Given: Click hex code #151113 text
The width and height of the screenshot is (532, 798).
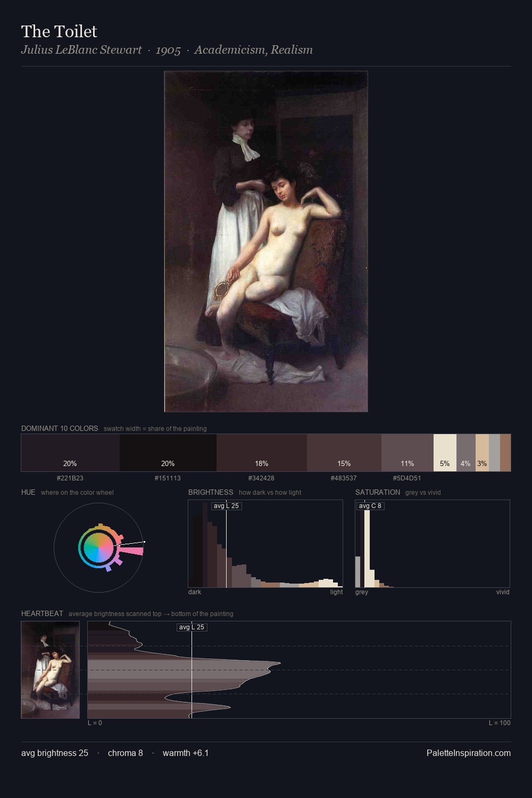Looking at the screenshot, I should point(168,478).
